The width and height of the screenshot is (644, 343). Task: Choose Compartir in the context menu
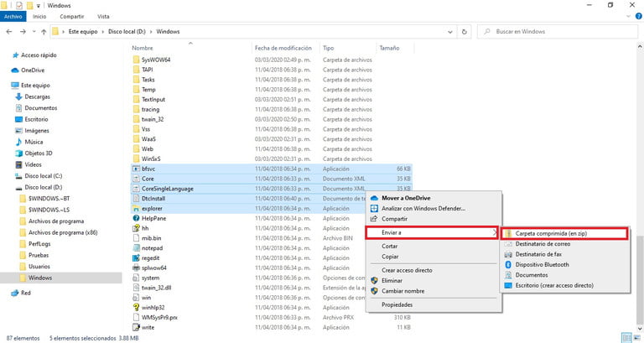434,219
